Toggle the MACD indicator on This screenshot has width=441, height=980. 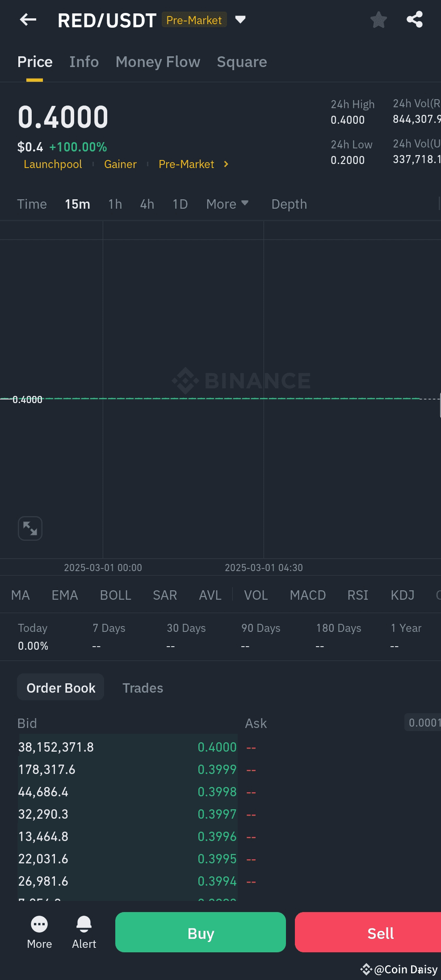click(x=307, y=595)
